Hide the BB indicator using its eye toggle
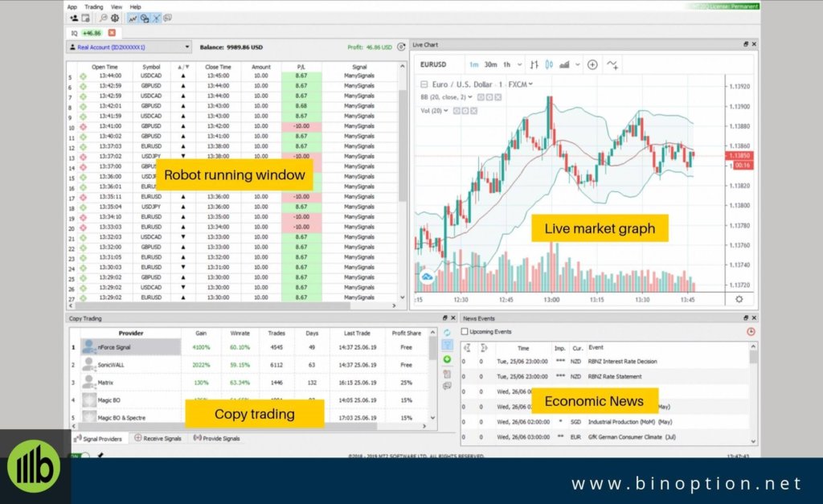 click(x=481, y=97)
